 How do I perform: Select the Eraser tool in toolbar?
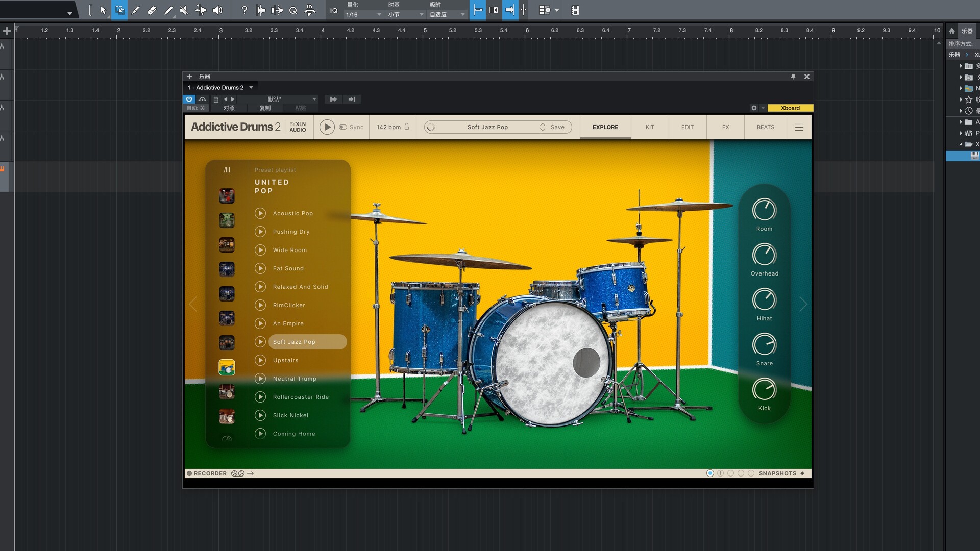click(152, 10)
